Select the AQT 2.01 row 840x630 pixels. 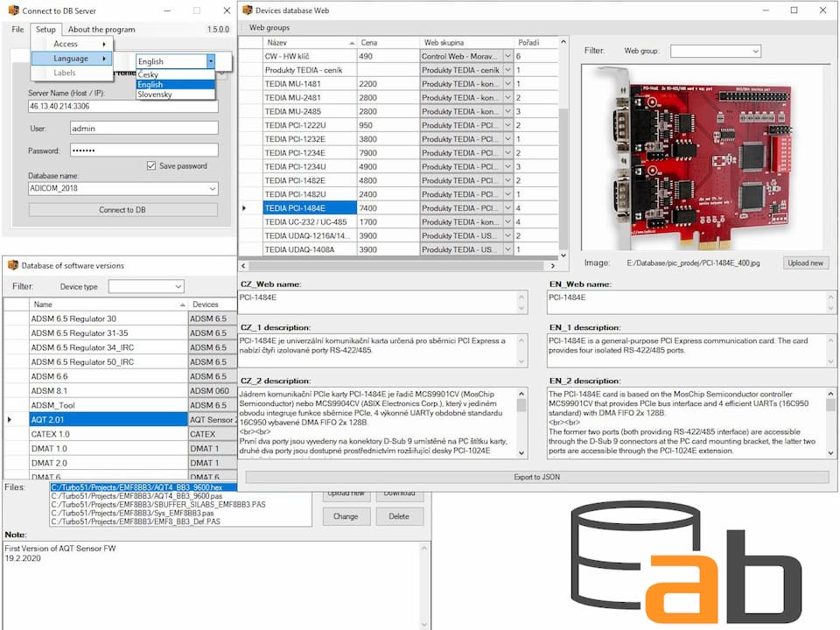pos(120,420)
